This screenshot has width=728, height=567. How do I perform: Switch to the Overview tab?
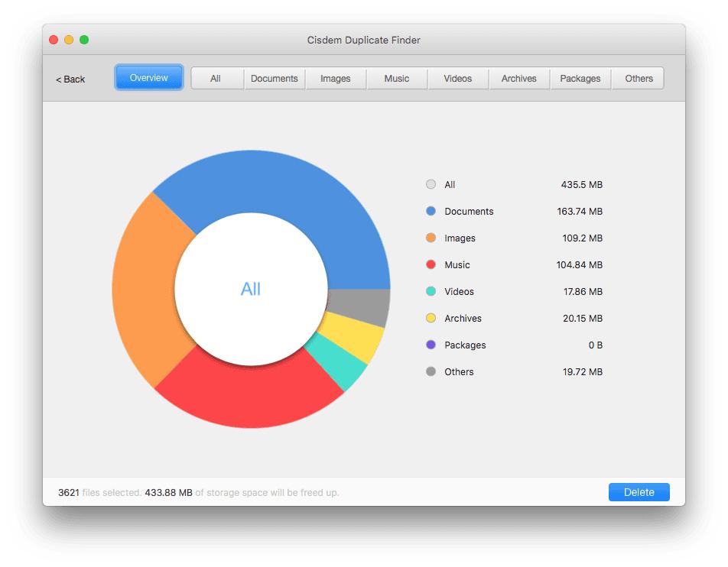click(149, 78)
